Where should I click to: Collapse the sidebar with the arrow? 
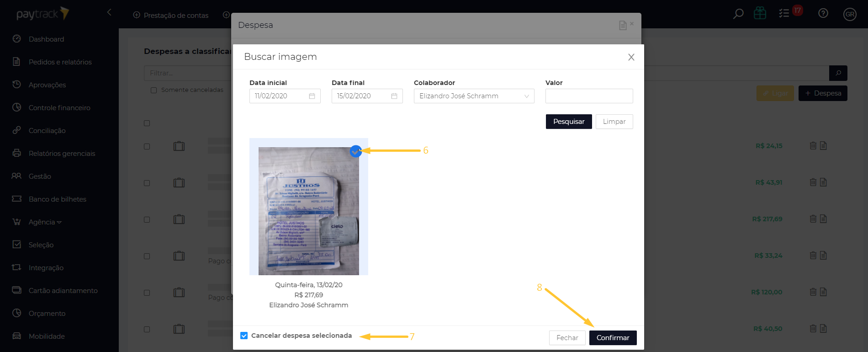click(109, 12)
